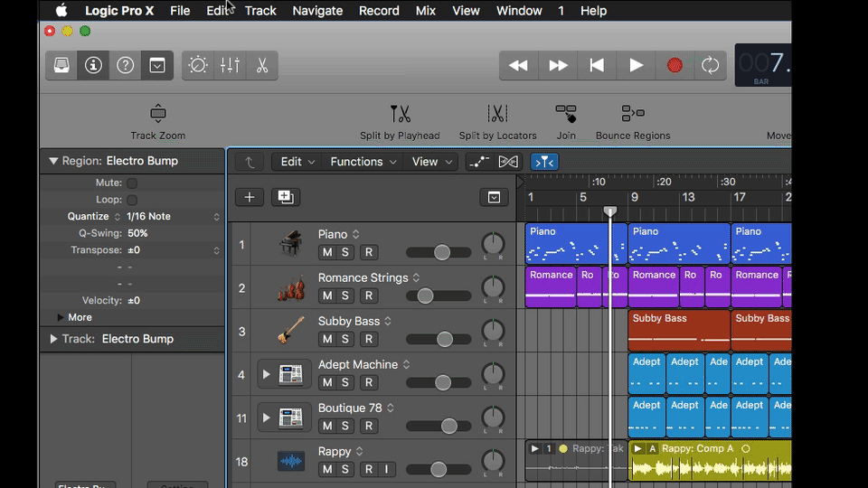Toggle Show Automation curve button
Image resolution: width=868 pixels, height=488 pixels.
pos(479,162)
